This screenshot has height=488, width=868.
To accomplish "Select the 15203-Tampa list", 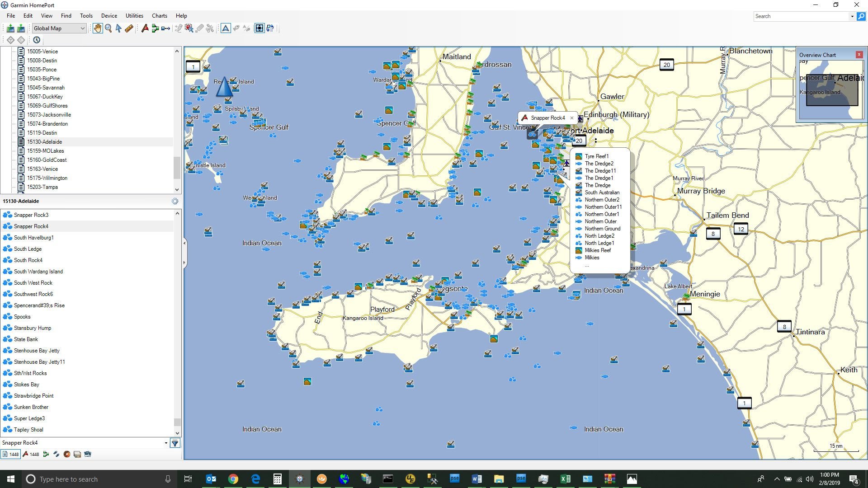I will pos(42,187).
